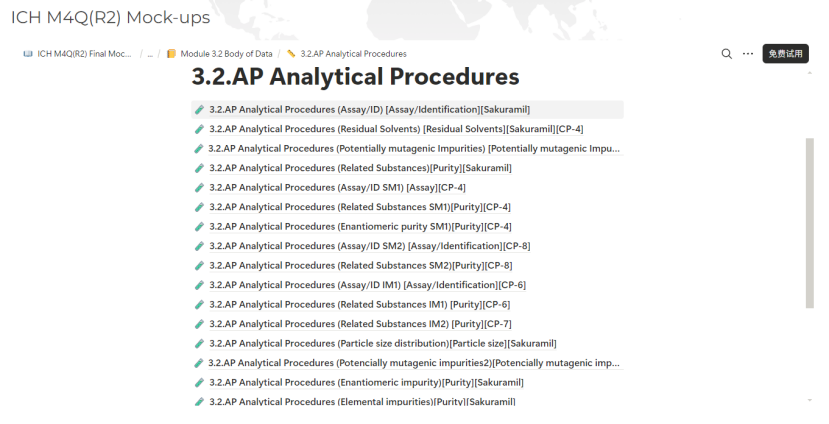
Task: Open ICH M4Q(R2) Final Mock breadcrumb
Action: (84, 54)
